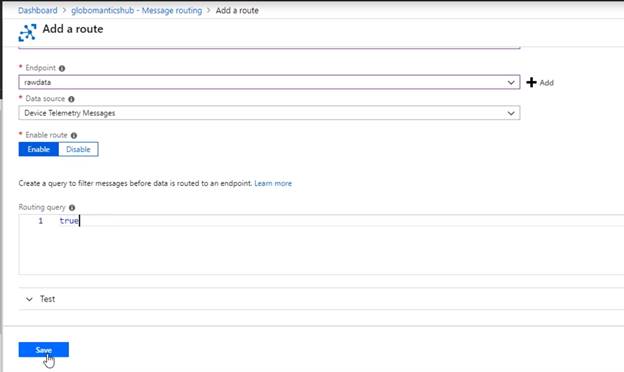Show Data source info icon
Image resolution: width=624 pixels, height=372 pixels.
pos(71,99)
